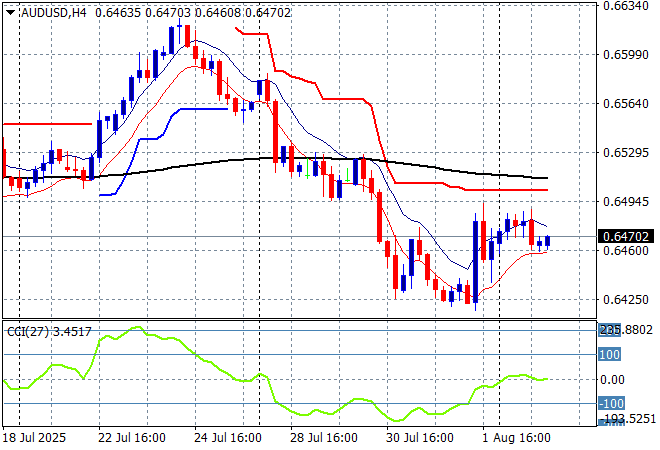
Task: Click the CCI -100 level label
Action: 612,404
